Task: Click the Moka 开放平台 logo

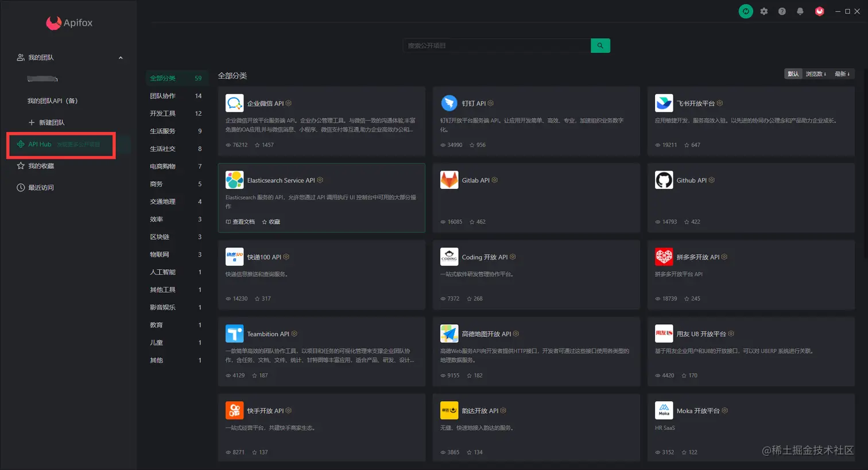Action: [664, 411]
